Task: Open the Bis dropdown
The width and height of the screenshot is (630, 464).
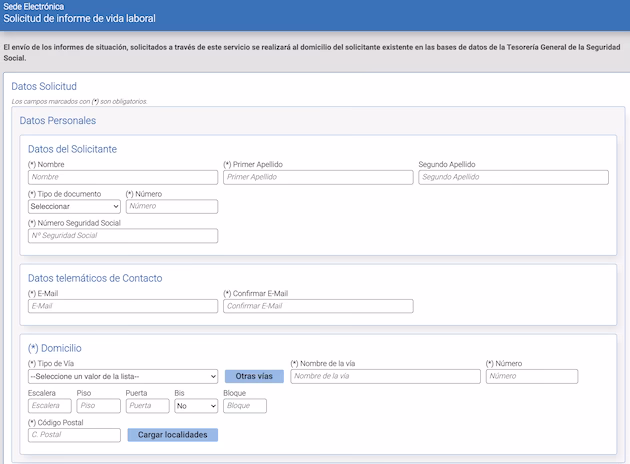Action: click(195, 406)
